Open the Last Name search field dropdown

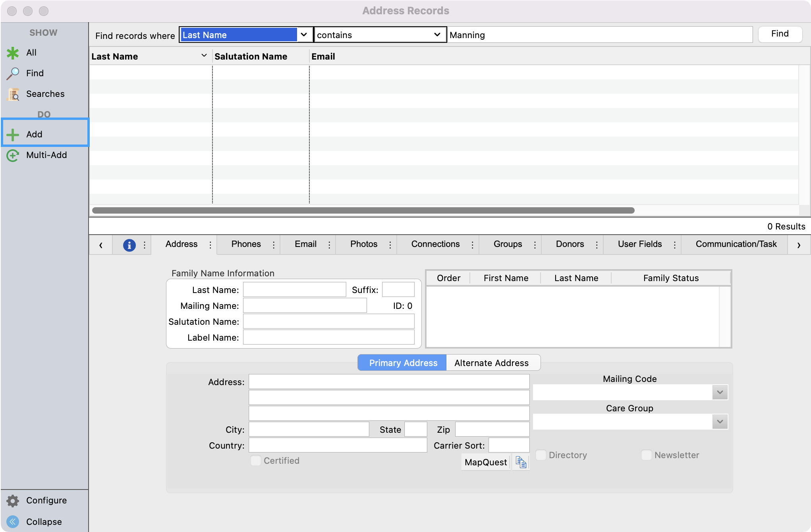304,35
